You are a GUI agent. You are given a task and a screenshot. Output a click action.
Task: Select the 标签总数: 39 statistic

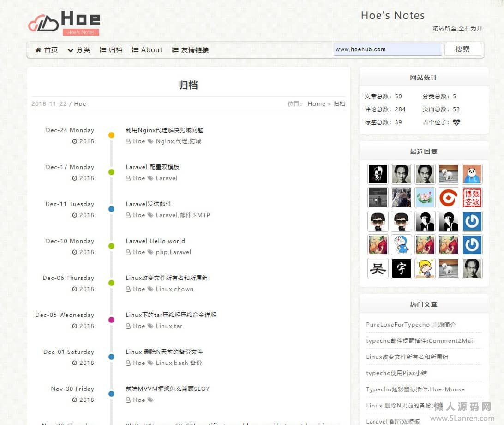point(383,122)
